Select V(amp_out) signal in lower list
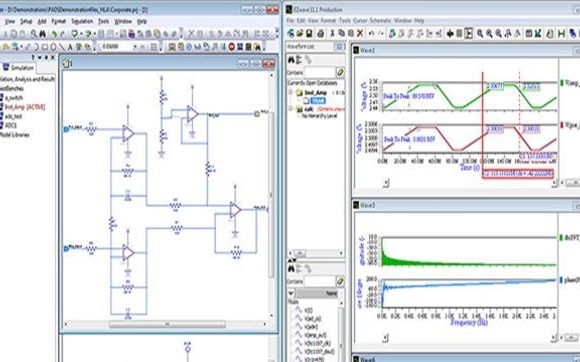580x362 pixels. tap(315, 335)
